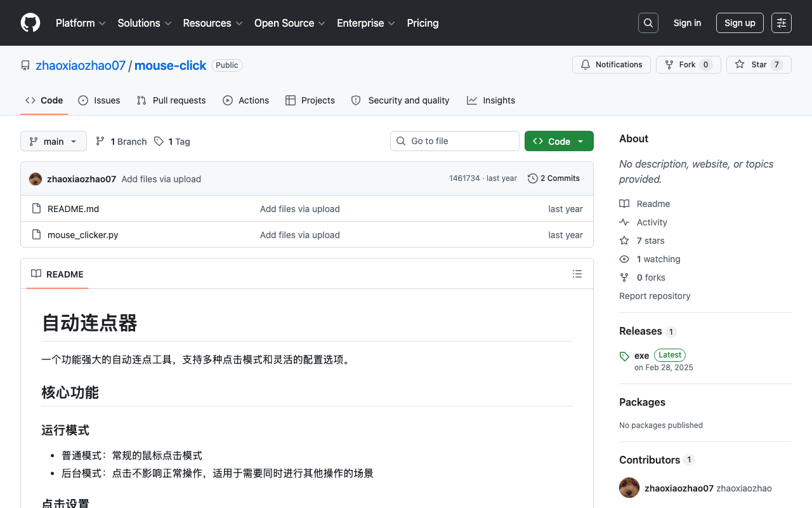Focus the Go to file search field
Viewport: 812px width, 508px height.
[x=455, y=141]
